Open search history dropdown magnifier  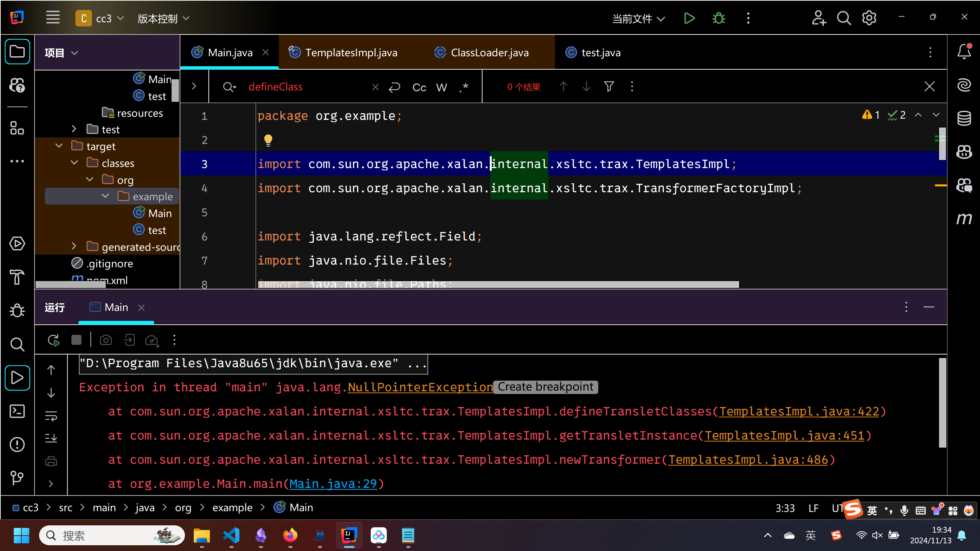coord(229,87)
